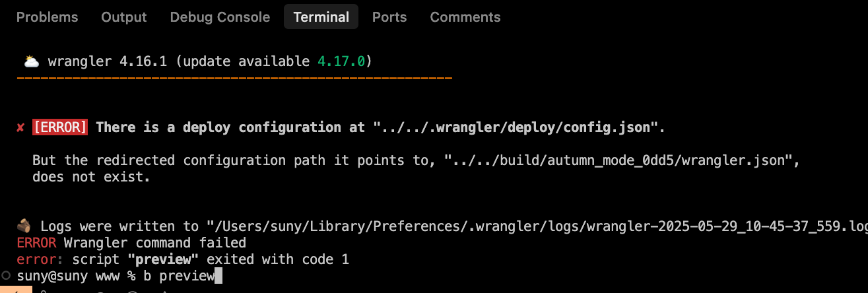
Task: Switch to the Problems tab
Action: pyautogui.click(x=47, y=17)
